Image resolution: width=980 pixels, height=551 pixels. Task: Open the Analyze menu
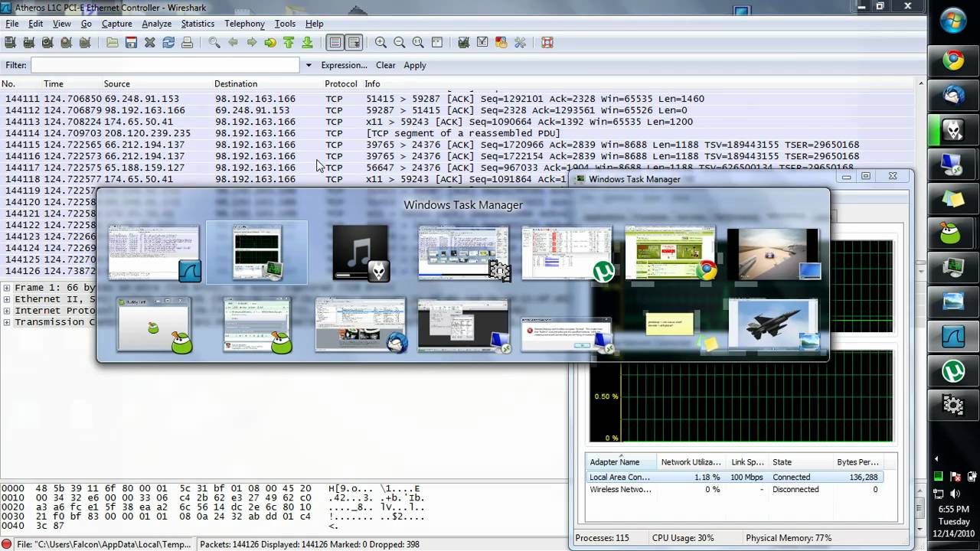pos(157,24)
